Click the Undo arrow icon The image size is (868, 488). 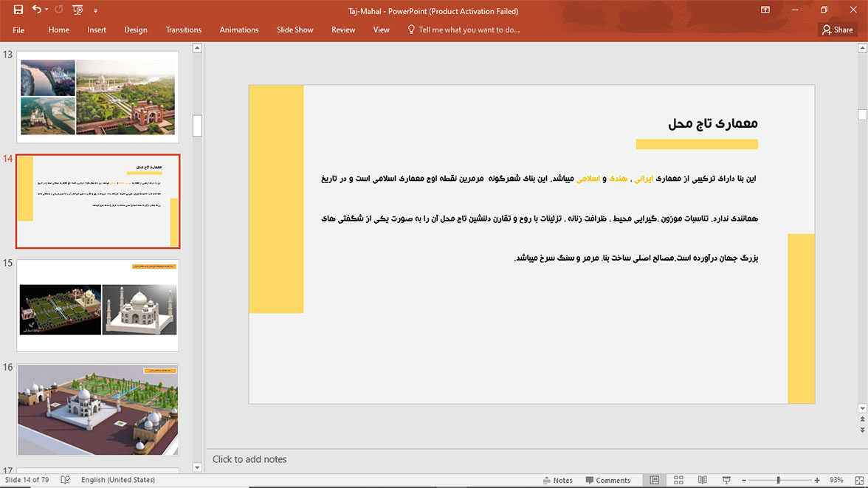click(36, 10)
